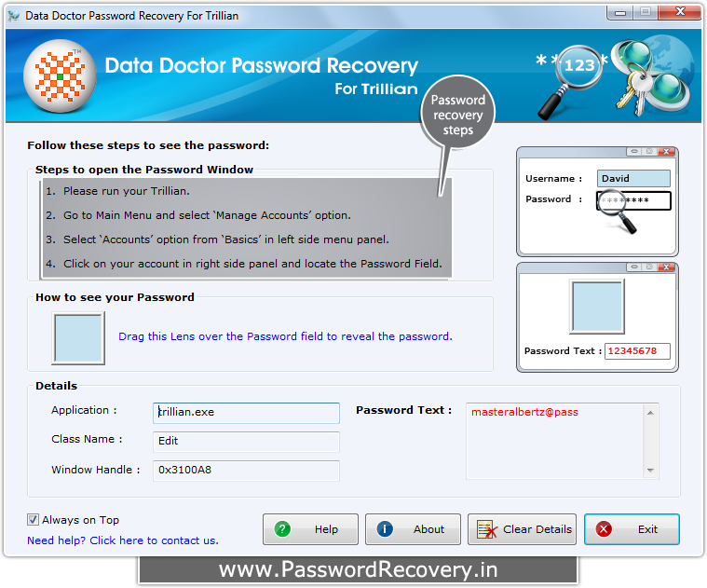Click the sample Password Text 12345678

[x=637, y=351]
